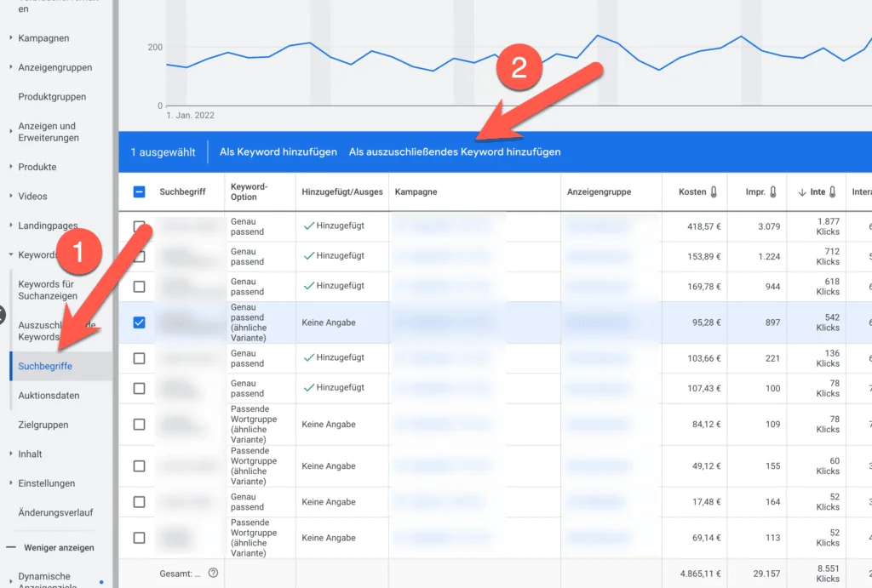Open Keywords für Suchanzeigen page
Image resolution: width=872 pixels, height=588 pixels.
click(x=48, y=290)
